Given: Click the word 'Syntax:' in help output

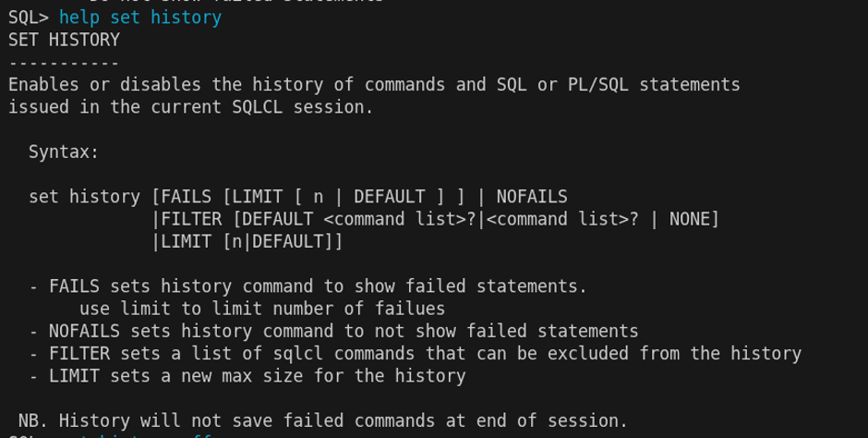Looking at the screenshot, I should point(64,152).
